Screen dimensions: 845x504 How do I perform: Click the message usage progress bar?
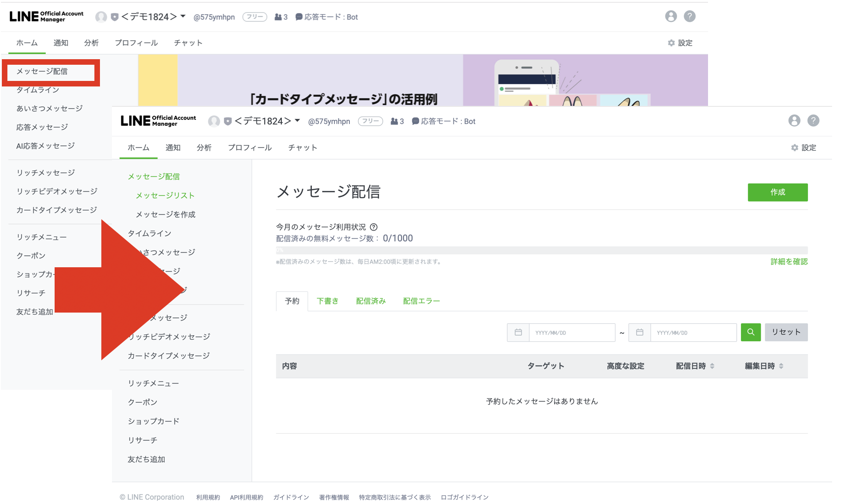pyautogui.click(x=542, y=250)
